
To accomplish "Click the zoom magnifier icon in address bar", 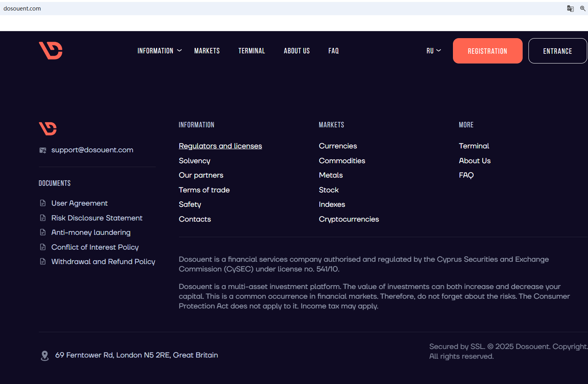I will 583,9.
